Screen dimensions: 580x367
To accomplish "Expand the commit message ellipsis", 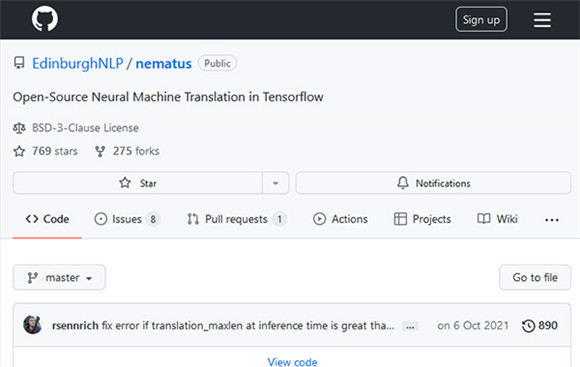I will (x=410, y=327).
